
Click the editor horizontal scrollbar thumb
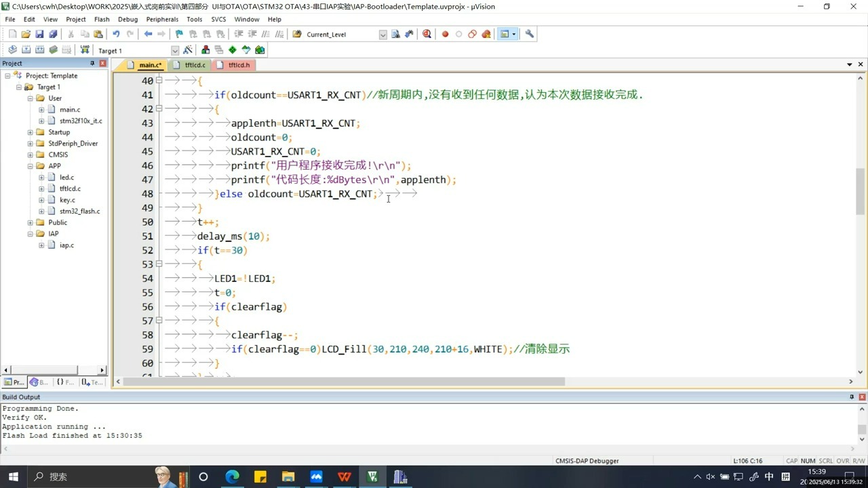click(x=344, y=382)
